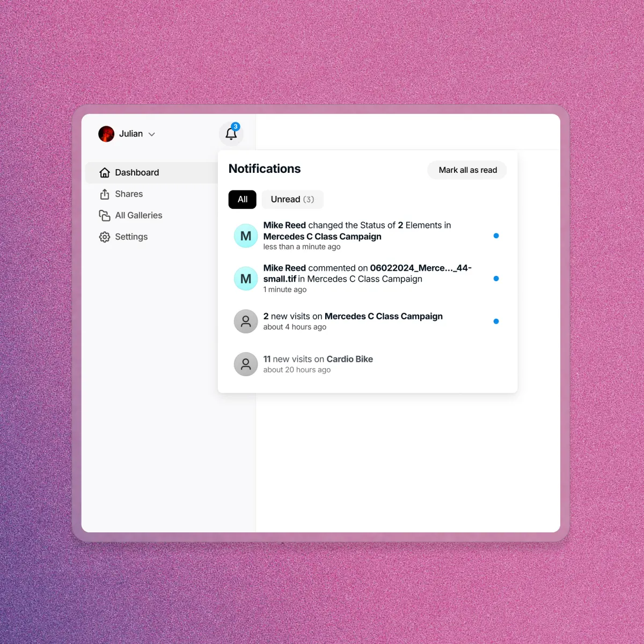Open the notification badge showing 3
Viewport: 644px width, 644px height.
[x=235, y=126]
